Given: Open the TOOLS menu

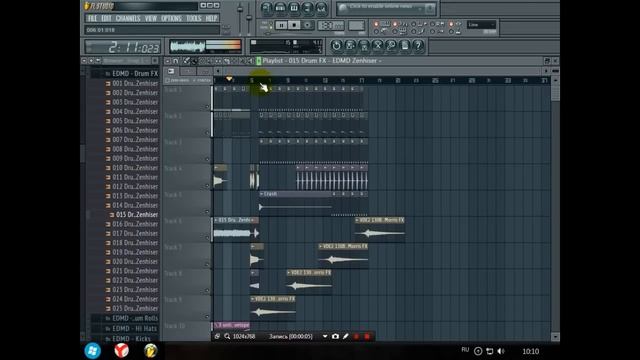Looking at the screenshot, I should pyautogui.click(x=193, y=18).
